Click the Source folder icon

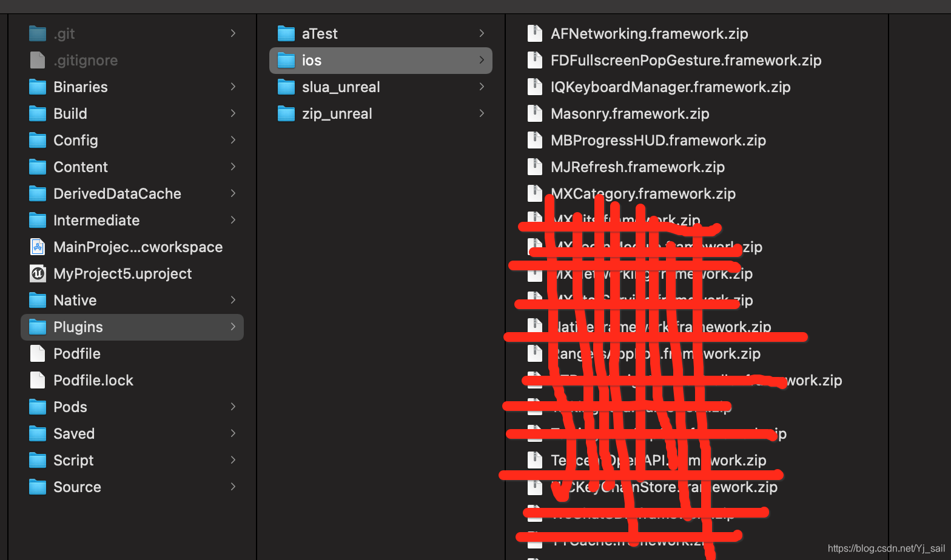(38, 487)
